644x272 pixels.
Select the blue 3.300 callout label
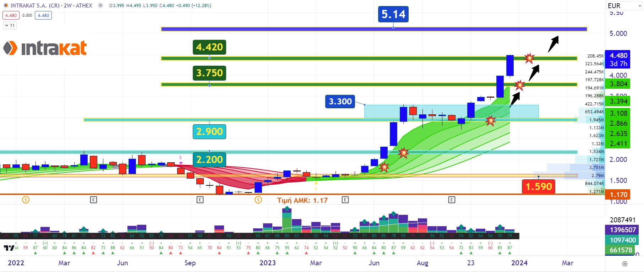tap(340, 102)
